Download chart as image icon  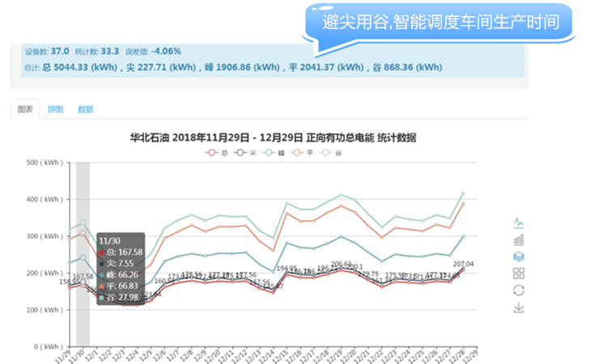[x=519, y=308]
